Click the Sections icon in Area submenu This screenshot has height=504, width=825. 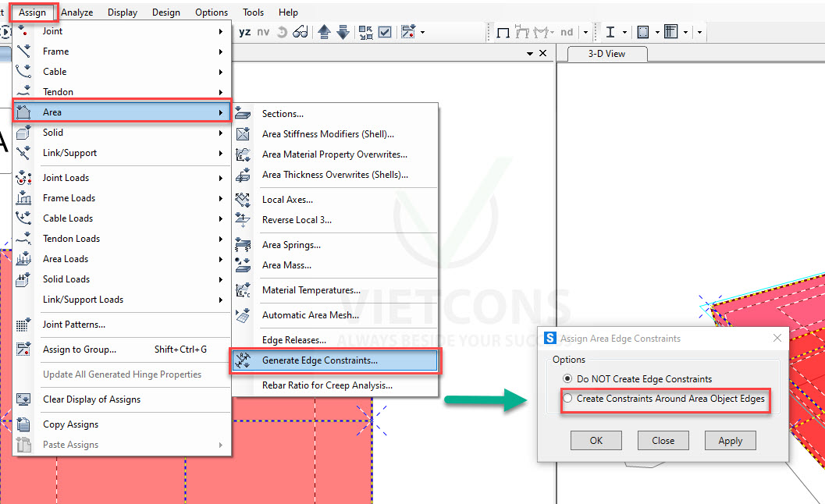[x=244, y=113]
